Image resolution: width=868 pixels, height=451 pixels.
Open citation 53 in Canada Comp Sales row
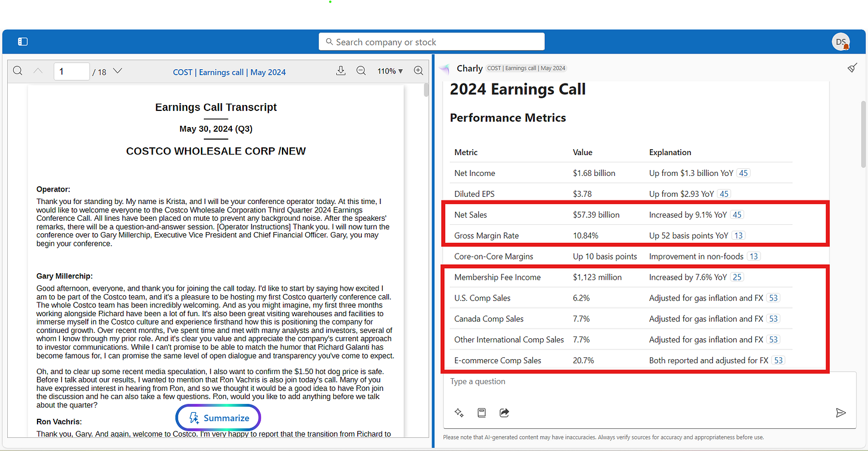[773, 319]
